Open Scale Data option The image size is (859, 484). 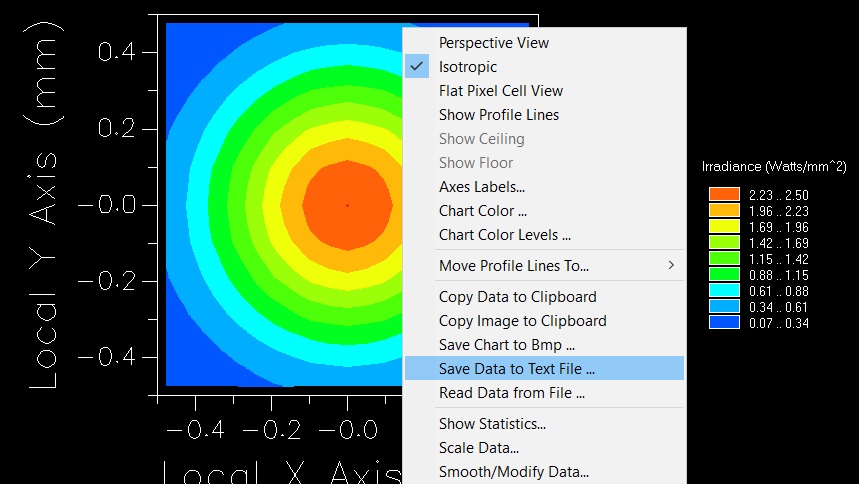pos(544,448)
